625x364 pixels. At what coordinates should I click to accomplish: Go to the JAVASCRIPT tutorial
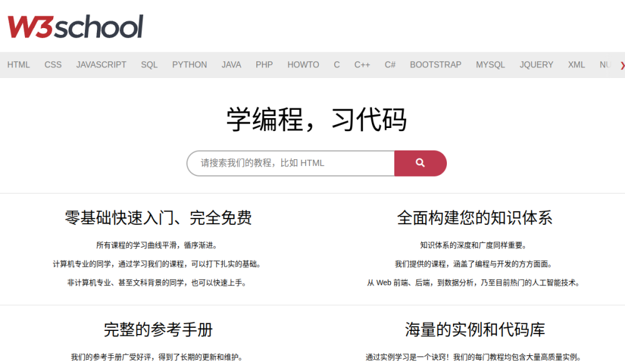pyautogui.click(x=101, y=65)
